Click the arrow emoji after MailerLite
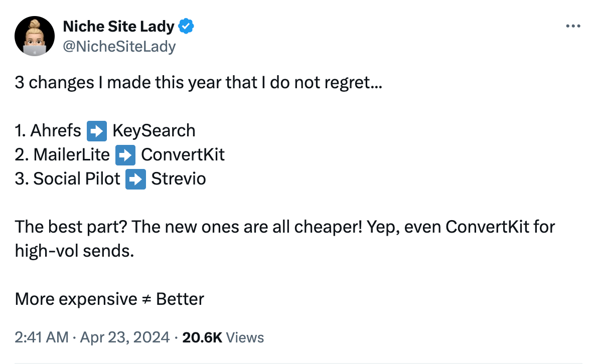Image resolution: width=596 pixels, height=364 pixels. click(125, 154)
